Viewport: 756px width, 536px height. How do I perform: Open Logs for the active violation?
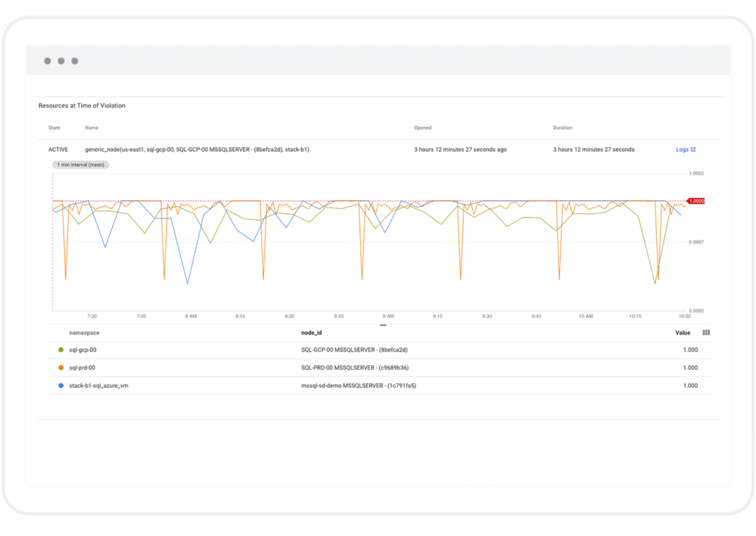pos(682,148)
